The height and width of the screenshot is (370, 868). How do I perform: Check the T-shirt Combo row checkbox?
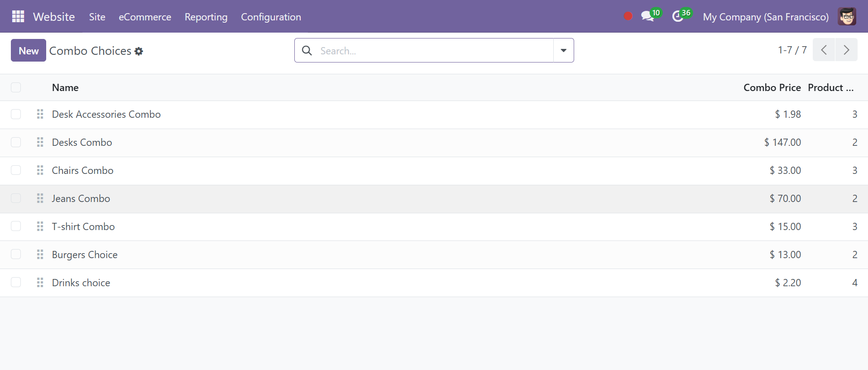[x=16, y=226]
